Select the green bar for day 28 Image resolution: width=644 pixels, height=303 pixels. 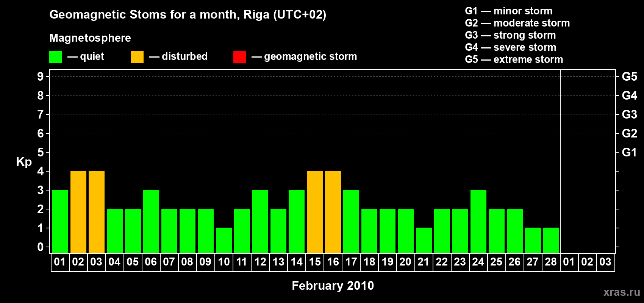[551, 241]
